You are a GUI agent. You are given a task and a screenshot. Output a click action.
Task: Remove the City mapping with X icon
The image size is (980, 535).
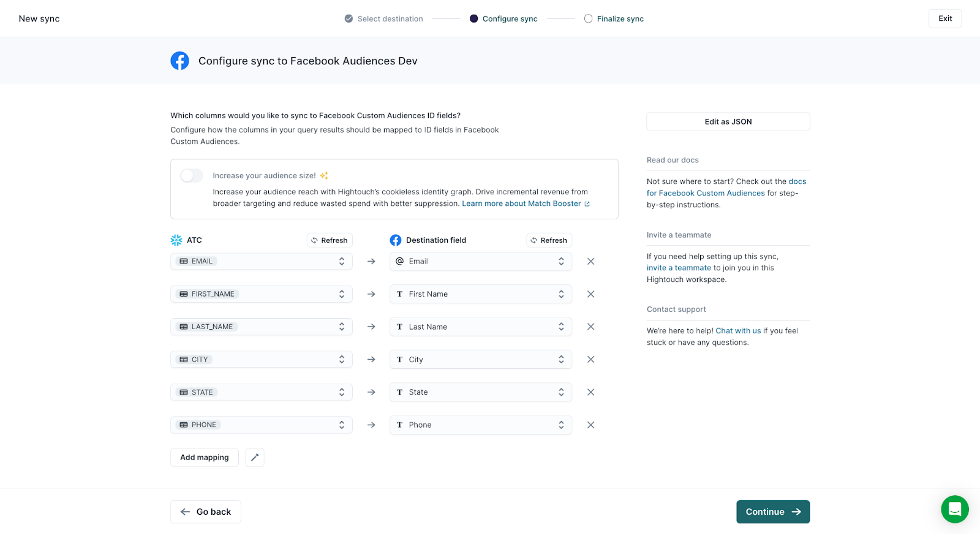[590, 360]
